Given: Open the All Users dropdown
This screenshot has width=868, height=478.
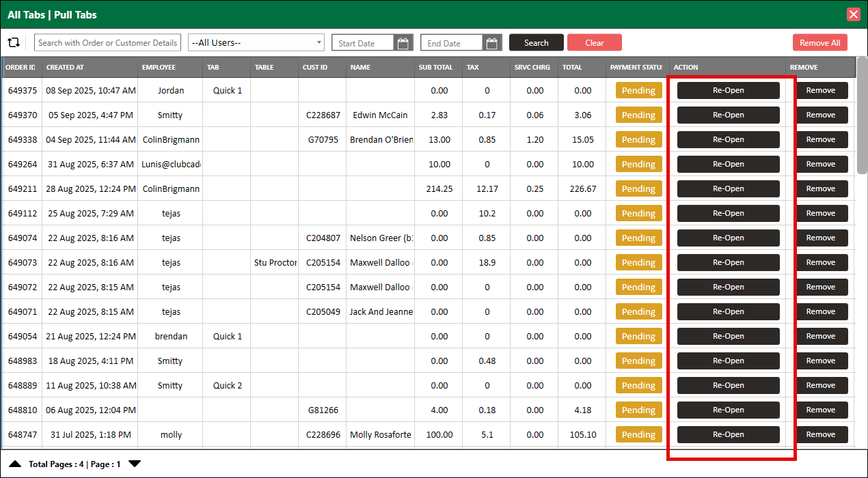Looking at the screenshot, I should tap(256, 42).
